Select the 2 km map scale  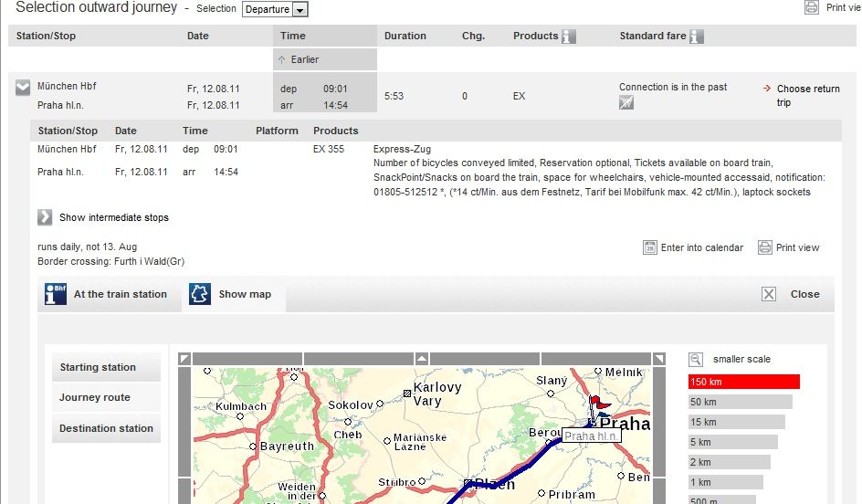pos(729,462)
